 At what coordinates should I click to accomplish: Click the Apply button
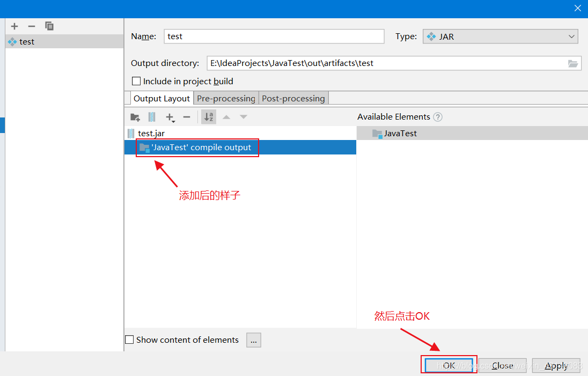[x=556, y=366]
